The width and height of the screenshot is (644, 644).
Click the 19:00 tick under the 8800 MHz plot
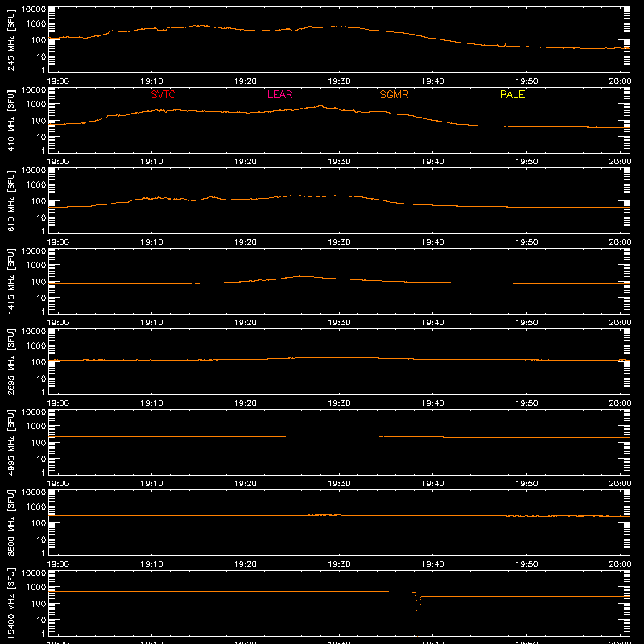click(x=58, y=564)
